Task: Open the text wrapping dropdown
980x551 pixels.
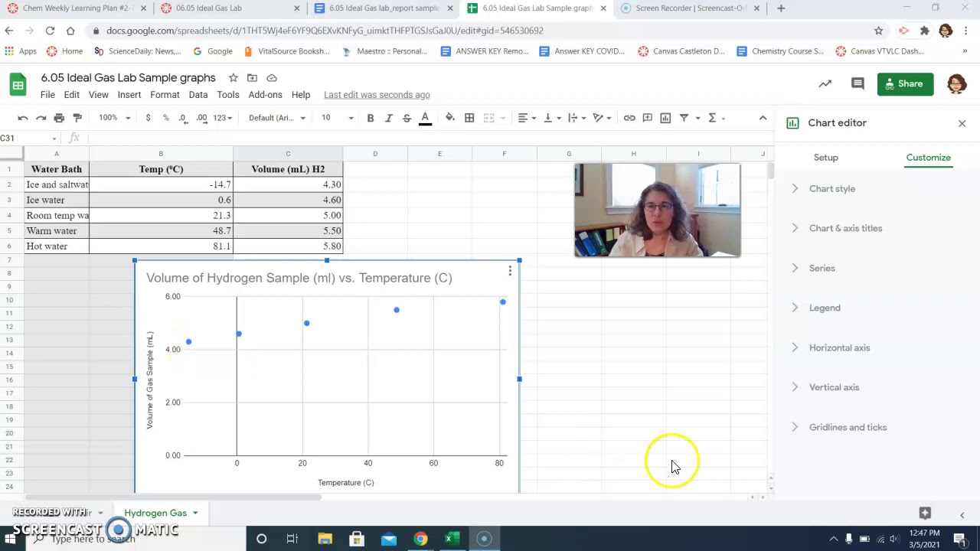Action: tap(576, 118)
